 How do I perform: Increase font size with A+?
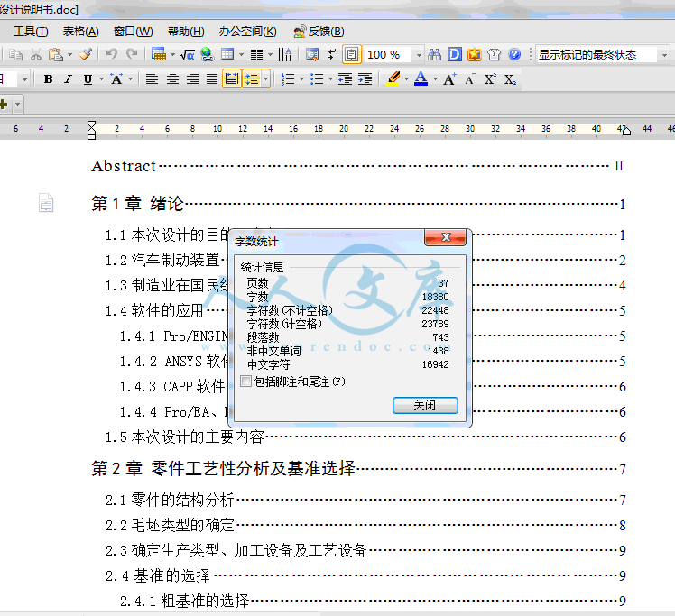click(x=450, y=79)
